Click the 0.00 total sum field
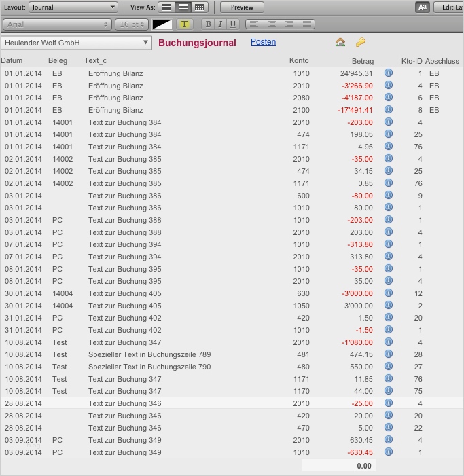 pyautogui.click(x=338, y=466)
